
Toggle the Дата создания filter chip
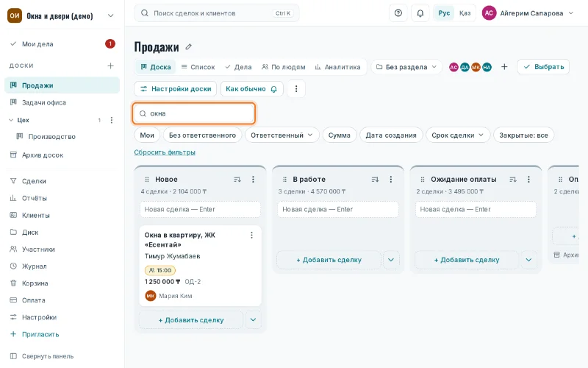tap(391, 135)
